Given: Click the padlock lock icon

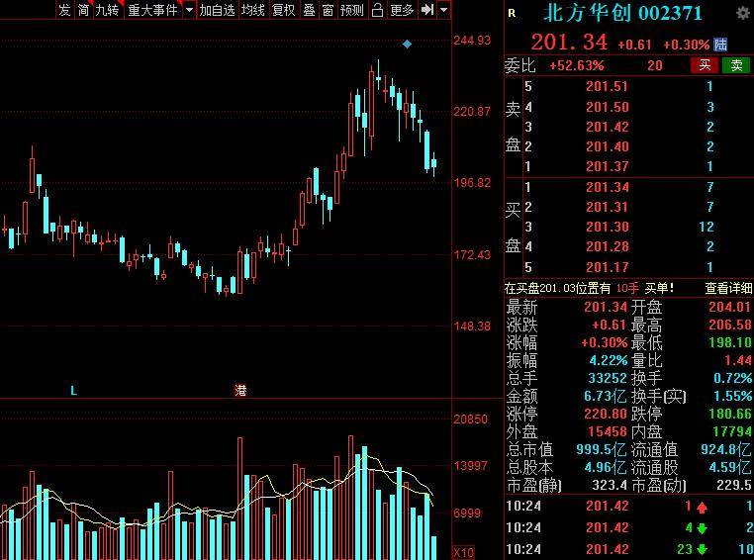Looking at the screenshot, I should pyautogui.click(x=377, y=10).
